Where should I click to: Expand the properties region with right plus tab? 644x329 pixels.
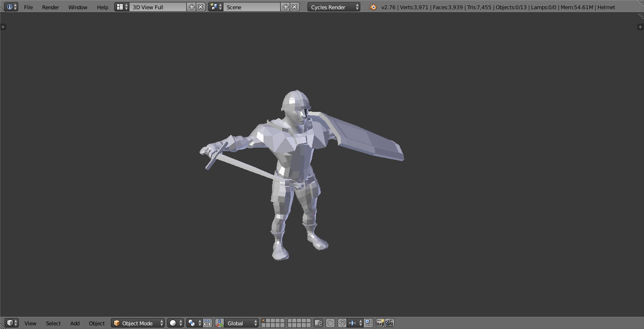[x=640, y=27]
